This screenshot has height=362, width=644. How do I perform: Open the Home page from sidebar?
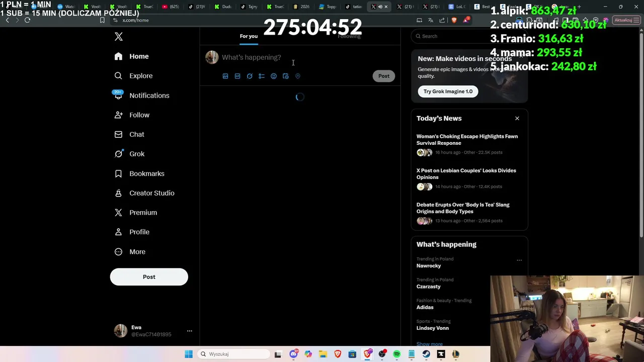pos(132,56)
